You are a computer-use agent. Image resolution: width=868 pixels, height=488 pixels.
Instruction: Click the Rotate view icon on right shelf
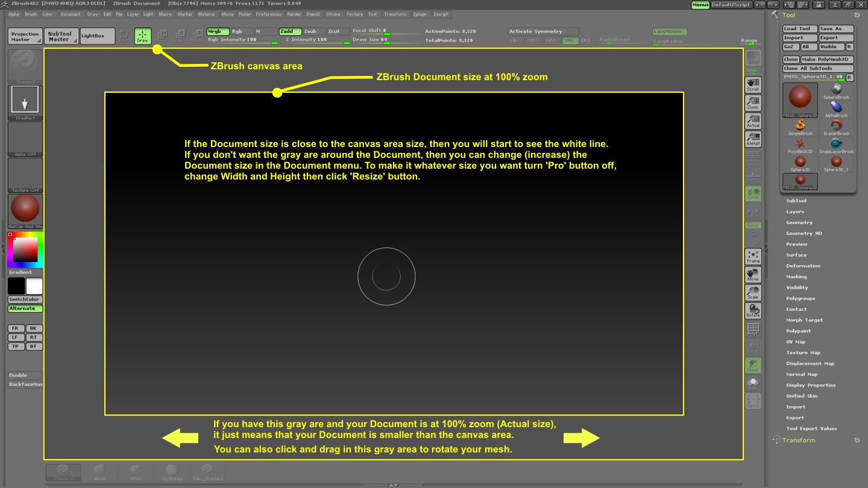(x=753, y=311)
